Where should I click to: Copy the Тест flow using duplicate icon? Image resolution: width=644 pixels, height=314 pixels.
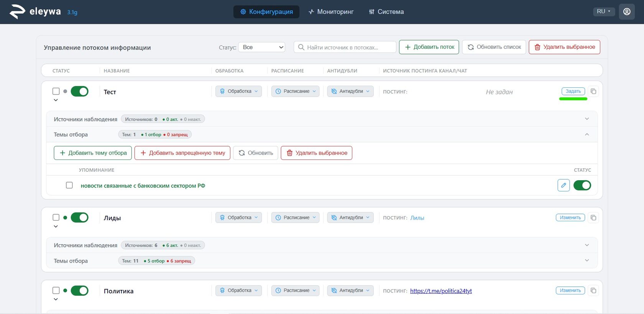click(x=593, y=91)
